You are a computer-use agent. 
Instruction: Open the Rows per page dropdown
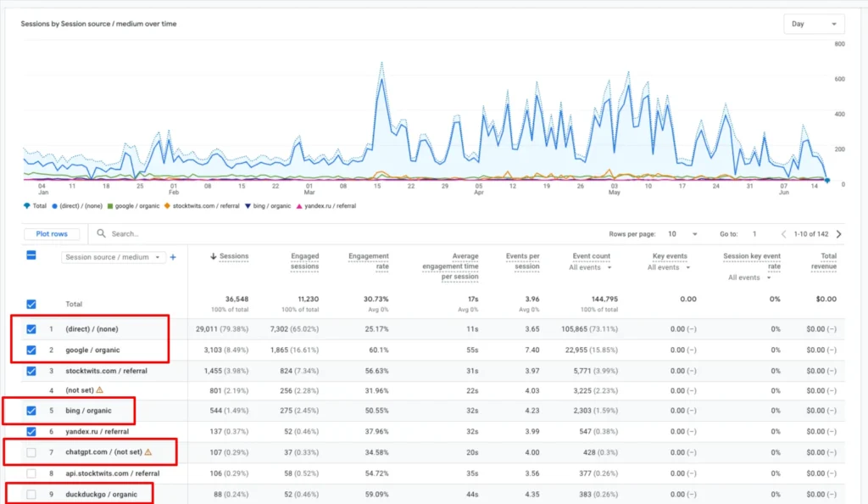click(682, 233)
